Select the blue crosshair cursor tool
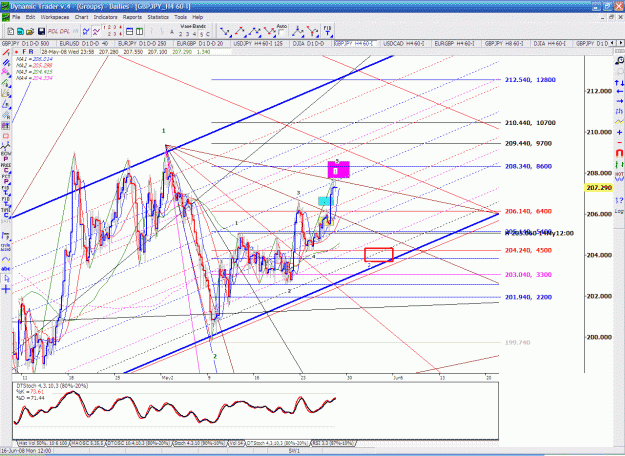This screenshot has height=456, width=625. click(6, 289)
